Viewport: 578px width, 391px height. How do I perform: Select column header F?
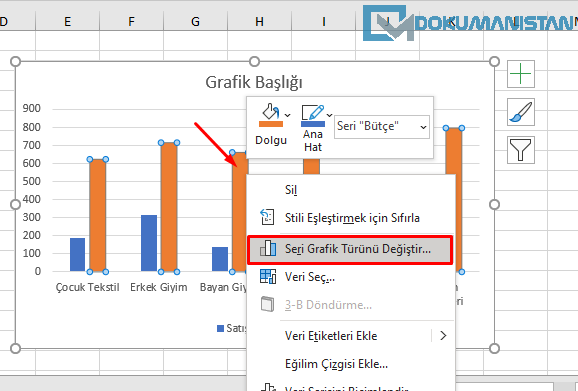pos(131,22)
